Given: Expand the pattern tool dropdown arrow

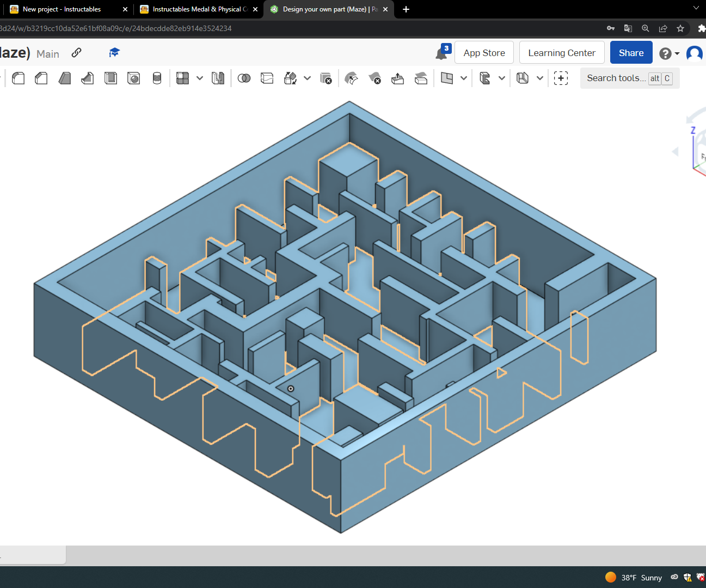Looking at the screenshot, I should pos(199,78).
